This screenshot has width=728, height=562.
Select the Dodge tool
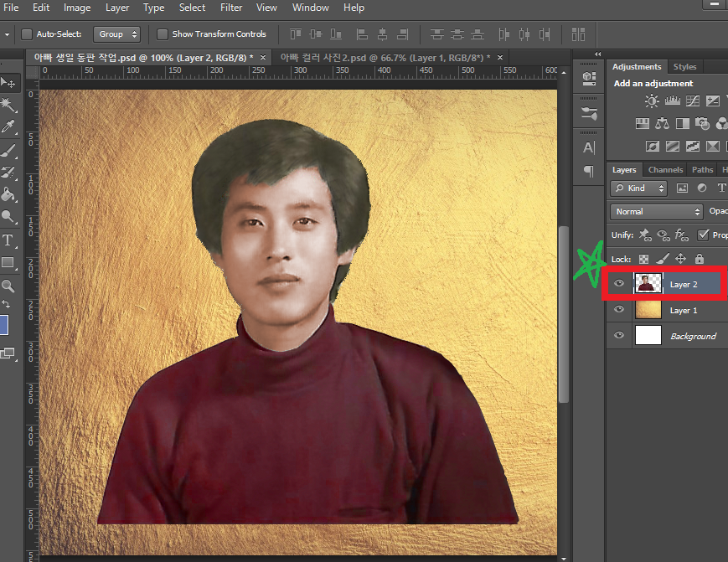[8, 217]
